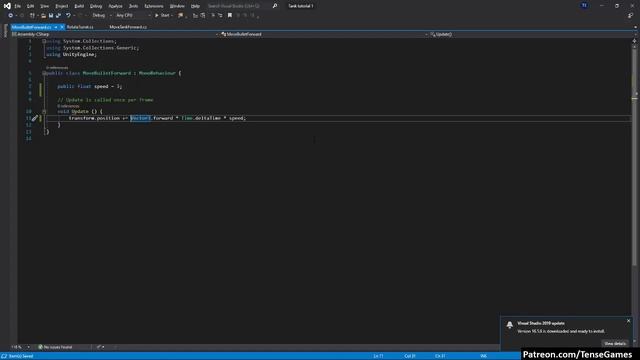Screen dimensions: 640x360
Task: Click the search magnifier icon
Action: (x=275, y=6)
